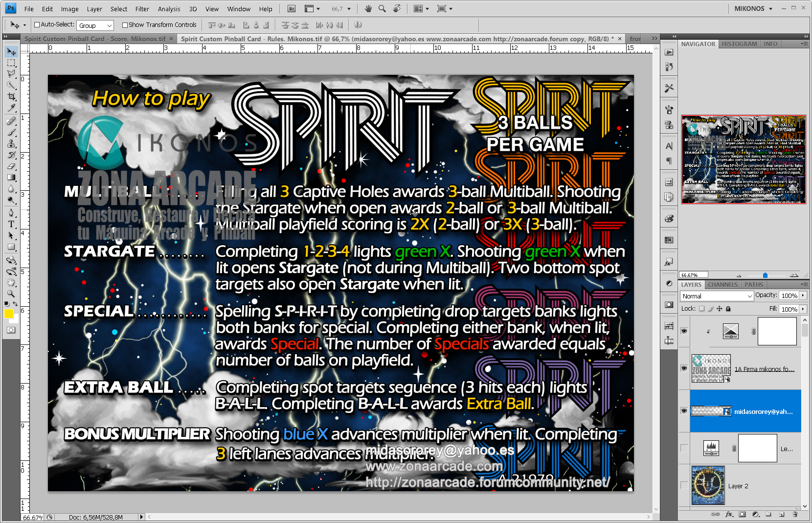Select the Crop tool
Viewport: 812px width, 523px height.
point(11,96)
